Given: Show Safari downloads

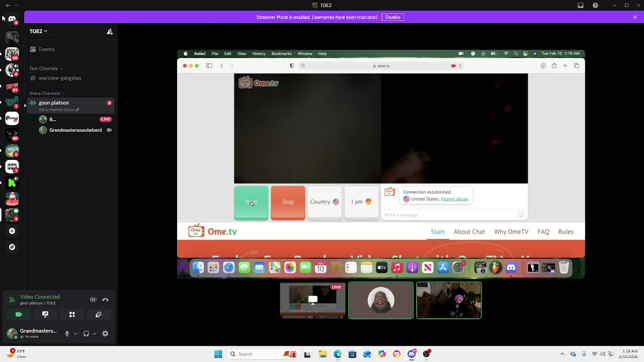Looking at the screenshot, I should pos(543,66).
